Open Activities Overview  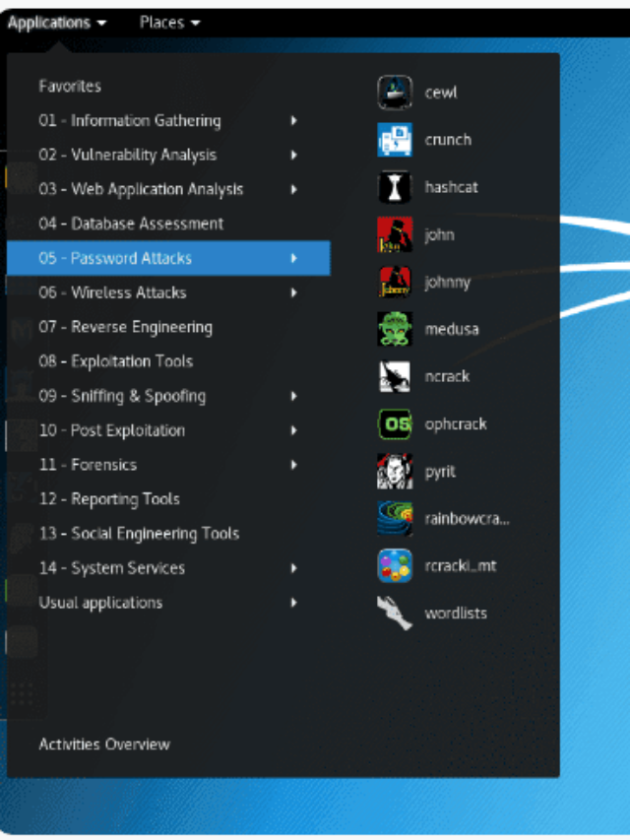(104, 744)
